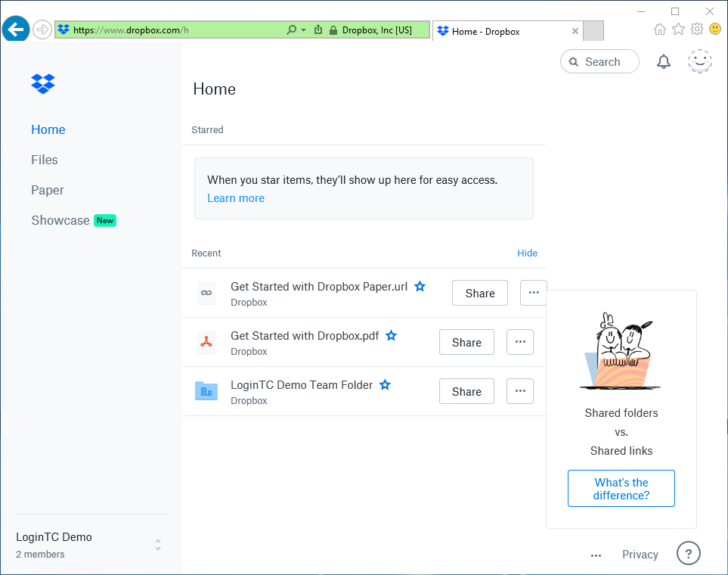728x575 pixels.
Task: Open more options for Dropbox Paper.url
Action: [x=534, y=293]
